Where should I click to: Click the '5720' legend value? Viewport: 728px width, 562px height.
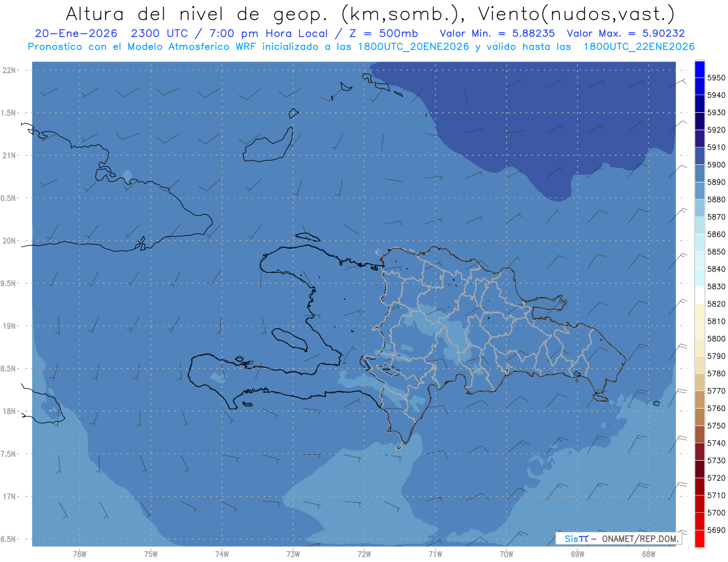coord(716,478)
